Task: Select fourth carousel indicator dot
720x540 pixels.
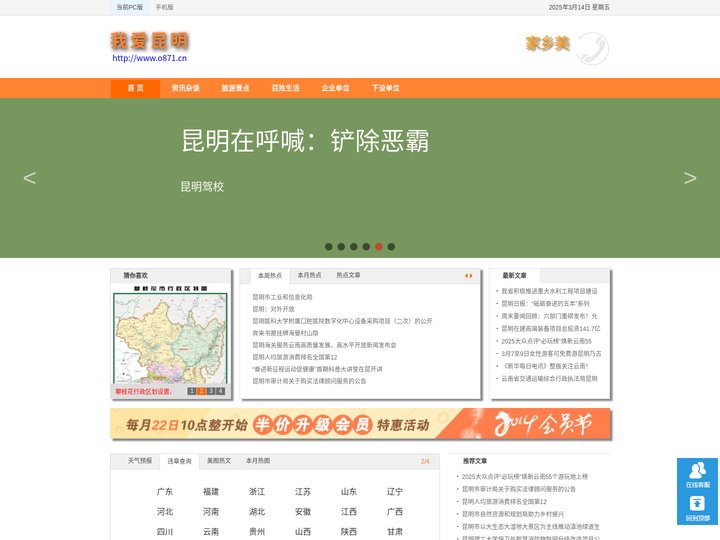Action: [x=366, y=247]
